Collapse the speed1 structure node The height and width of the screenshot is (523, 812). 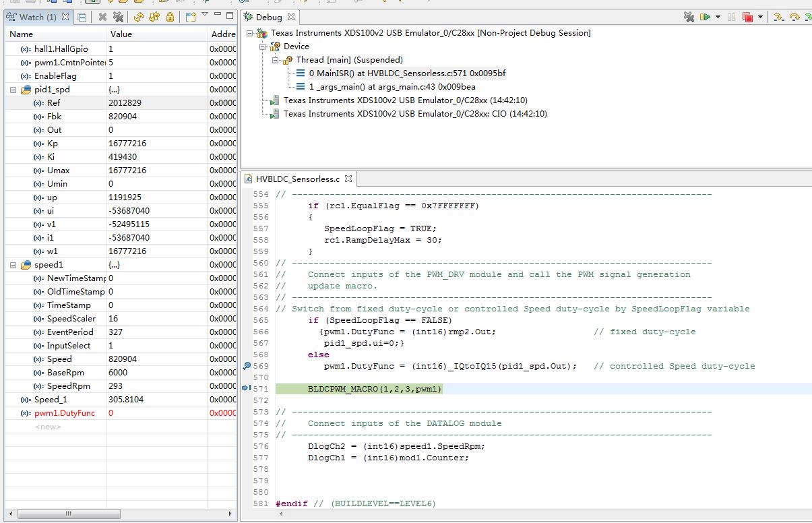pos(13,265)
